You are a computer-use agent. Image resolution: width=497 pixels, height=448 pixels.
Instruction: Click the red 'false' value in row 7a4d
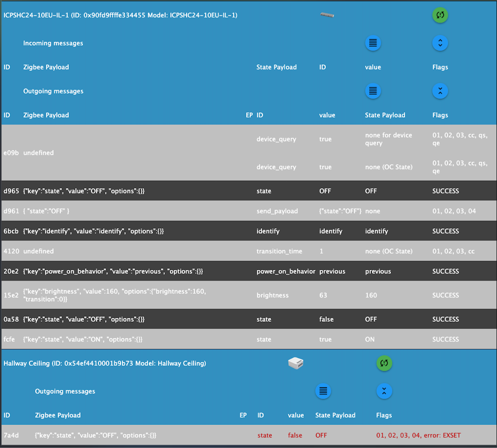[295, 435]
